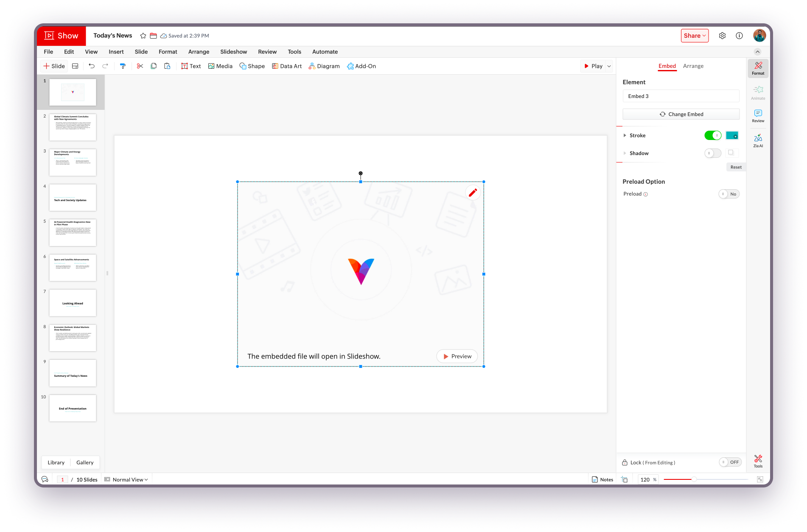Viewport: 807px width, 532px height.
Task: Open the move-to-folder icon
Action: point(154,36)
